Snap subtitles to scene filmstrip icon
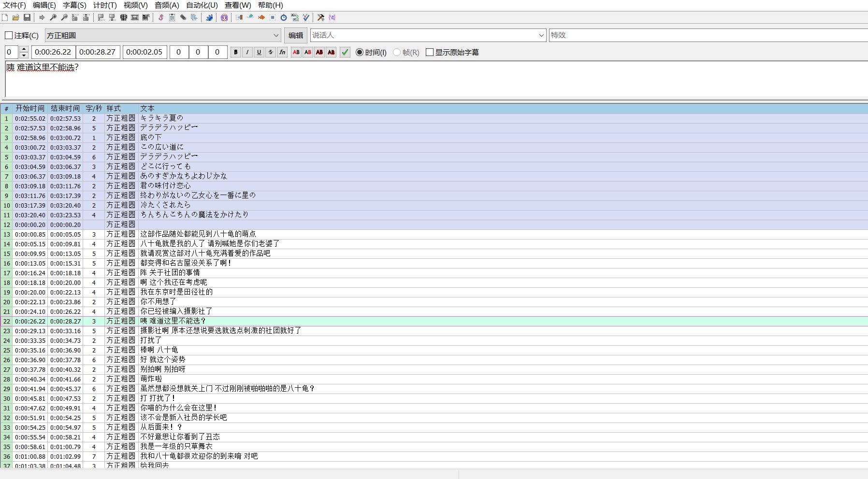 coord(135,17)
